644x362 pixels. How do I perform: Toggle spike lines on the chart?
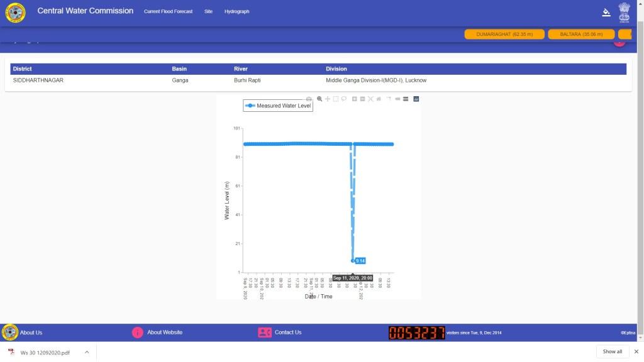pos(389,99)
